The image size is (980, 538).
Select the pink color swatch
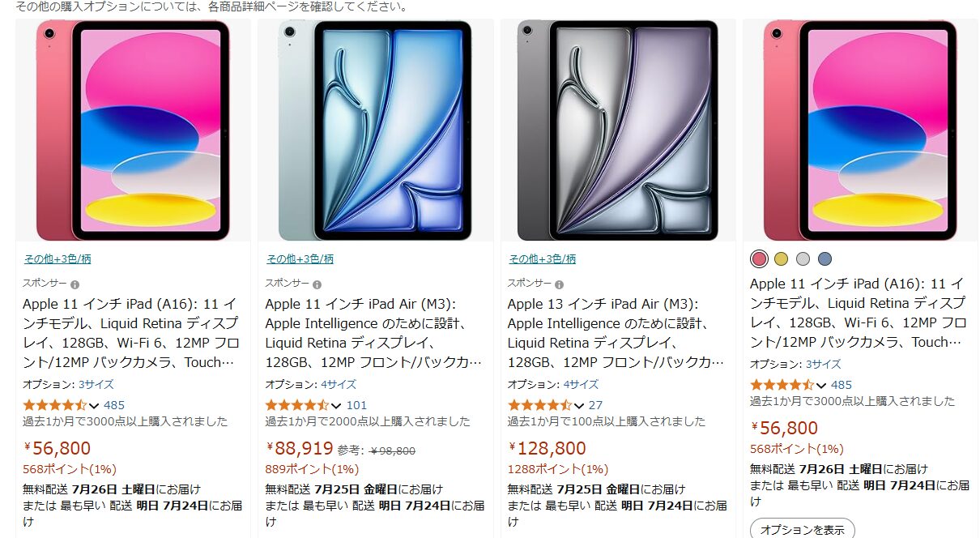coord(759,259)
